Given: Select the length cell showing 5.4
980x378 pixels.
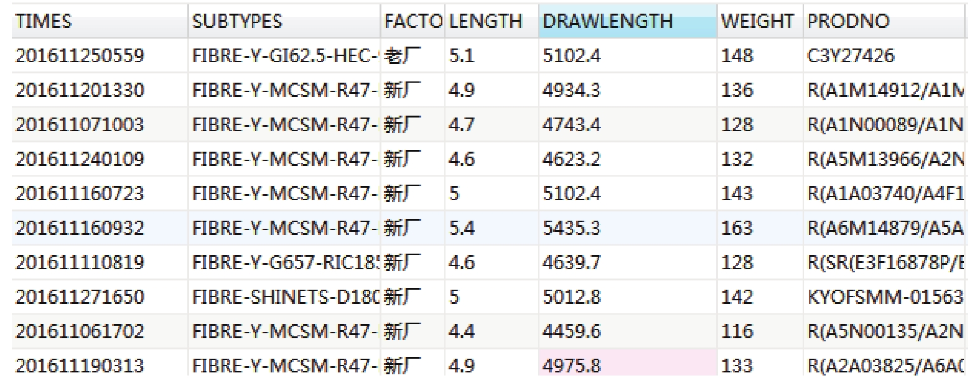Looking at the screenshot, I should click(x=492, y=228).
